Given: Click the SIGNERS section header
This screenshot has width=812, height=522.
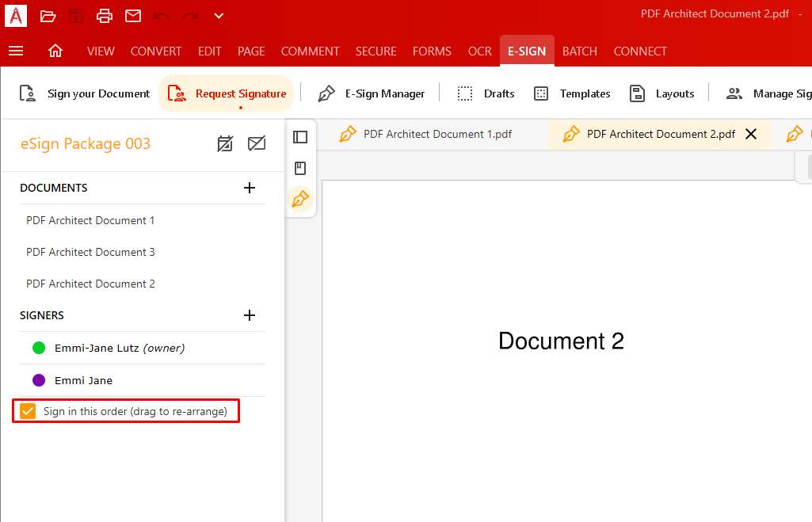Looking at the screenshot, I should pyautogui.click(x=42, y=315).
